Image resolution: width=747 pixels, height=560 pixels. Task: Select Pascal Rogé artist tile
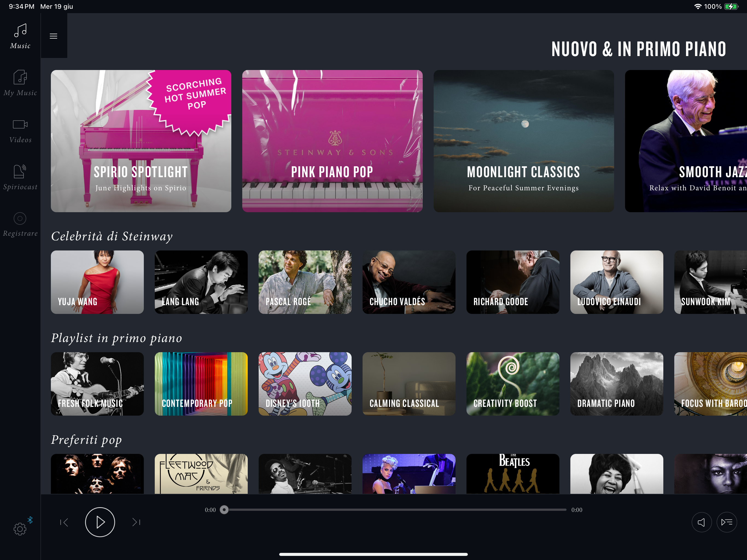(x=305, y=282)
